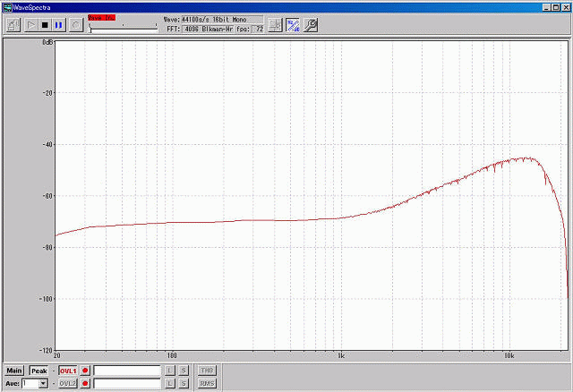Image resolution: width=573 pixels, height=392 pixels.
Task: Click the red record dot beside OVL2
Action: 86,384
